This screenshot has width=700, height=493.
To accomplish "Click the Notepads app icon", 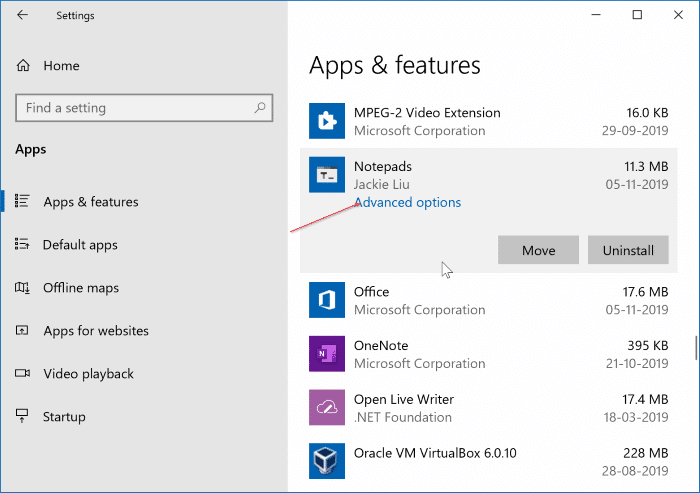I will point(327,175).
